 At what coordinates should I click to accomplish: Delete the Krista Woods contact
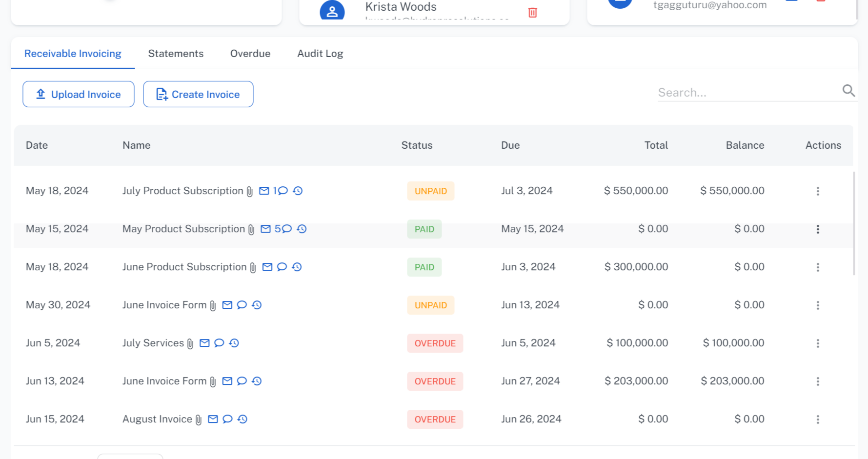pyautogui.click(x=533, y=13)
